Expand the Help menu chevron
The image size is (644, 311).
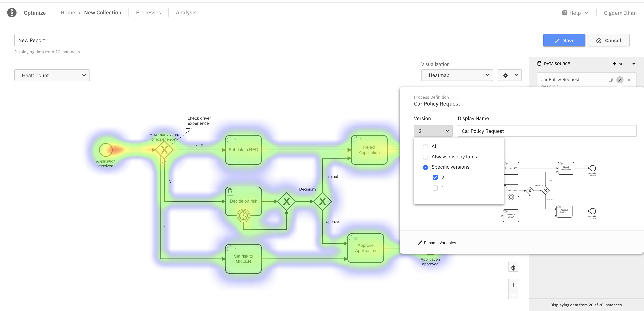point(586,13)
